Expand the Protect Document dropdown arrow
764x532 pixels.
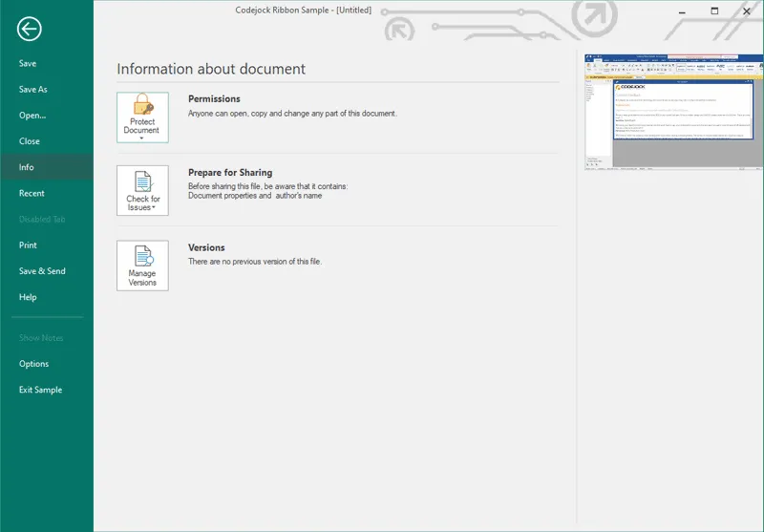[x=142, y=138]
